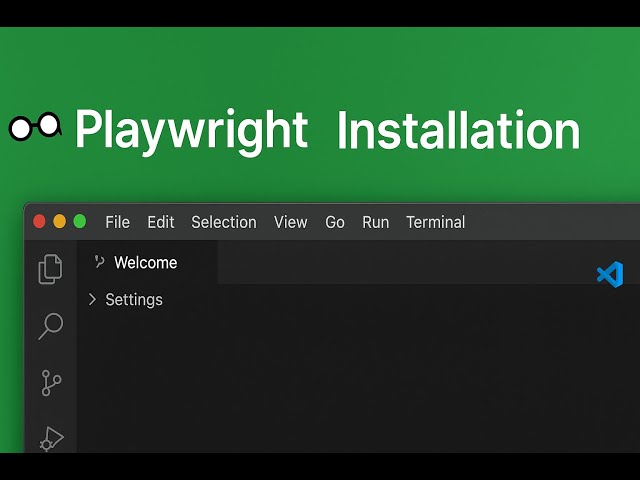640x480 pixels.
Task: Open the File menu
Action: (x=117, y=222)
